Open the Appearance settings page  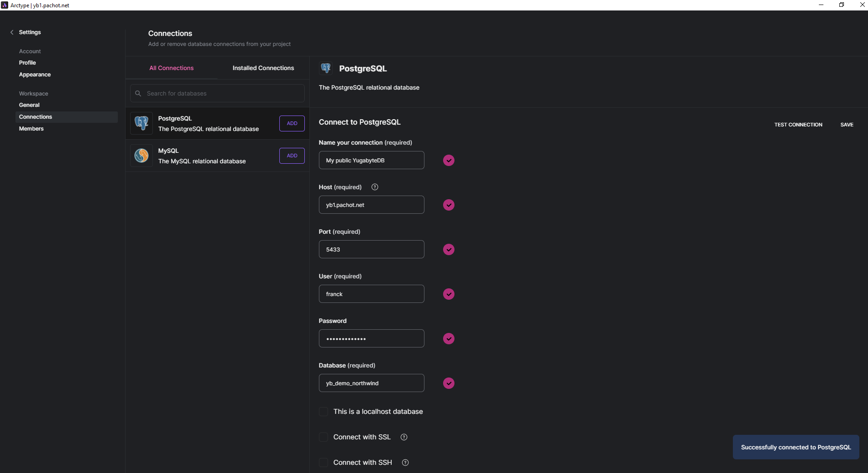point(35,75)
